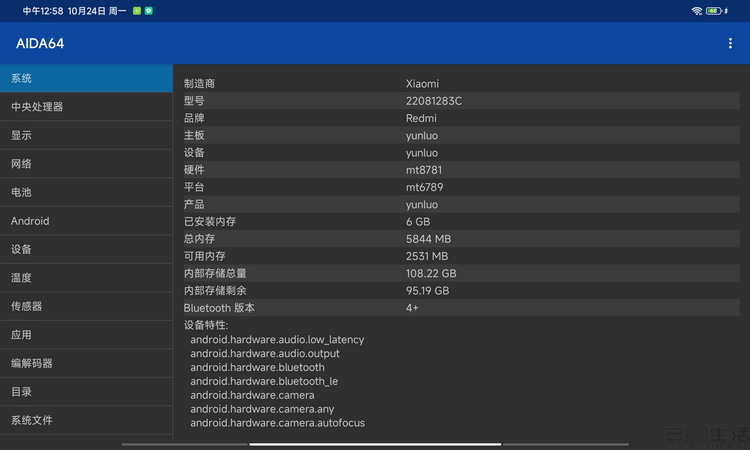Click the 型号 row label
This screenshot has height=450, width=750.
194,101
